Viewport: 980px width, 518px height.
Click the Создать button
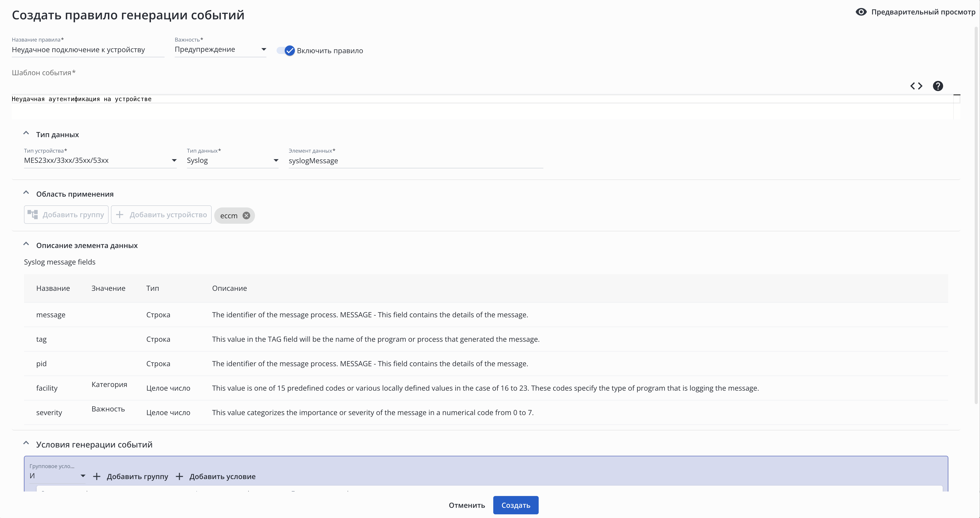(x=515, y=505)
